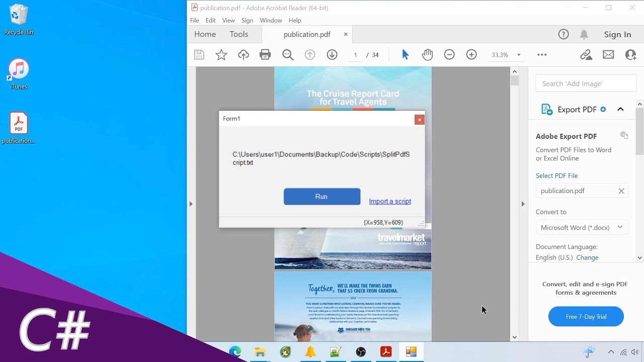
Task: Click the Free 7-Day Trial button
Action: [x=586, y=317]
